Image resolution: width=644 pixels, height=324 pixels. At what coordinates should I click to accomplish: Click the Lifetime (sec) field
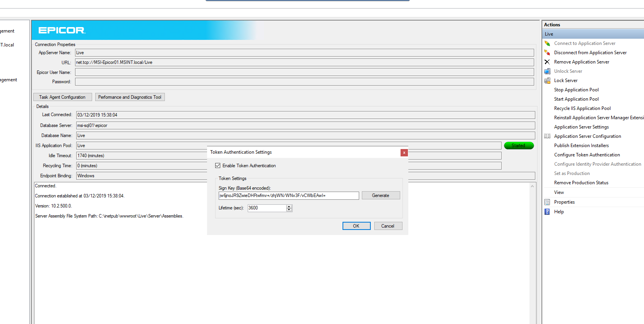coord(267,208)
